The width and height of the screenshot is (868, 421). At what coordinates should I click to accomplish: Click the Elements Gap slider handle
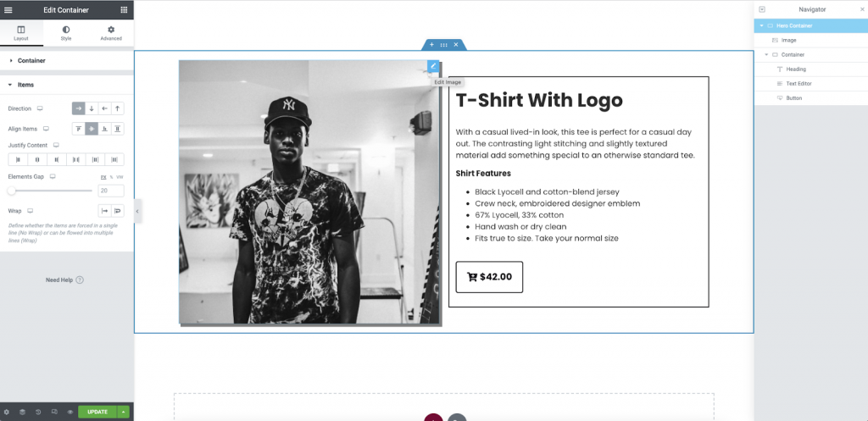point(12,191)
